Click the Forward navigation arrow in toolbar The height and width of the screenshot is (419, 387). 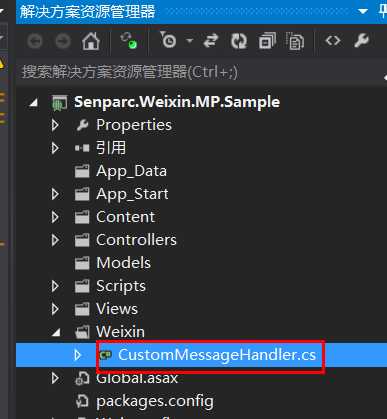tap(63, 42)
